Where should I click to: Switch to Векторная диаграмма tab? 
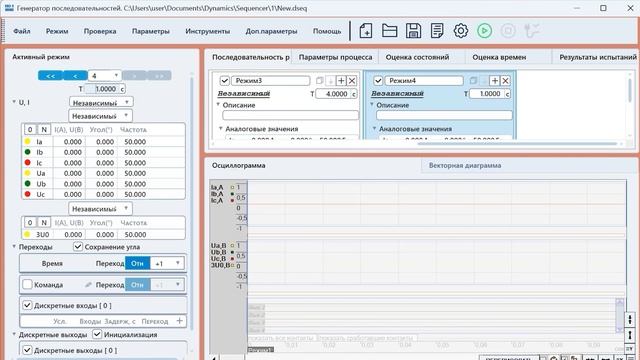coord(465,165)
